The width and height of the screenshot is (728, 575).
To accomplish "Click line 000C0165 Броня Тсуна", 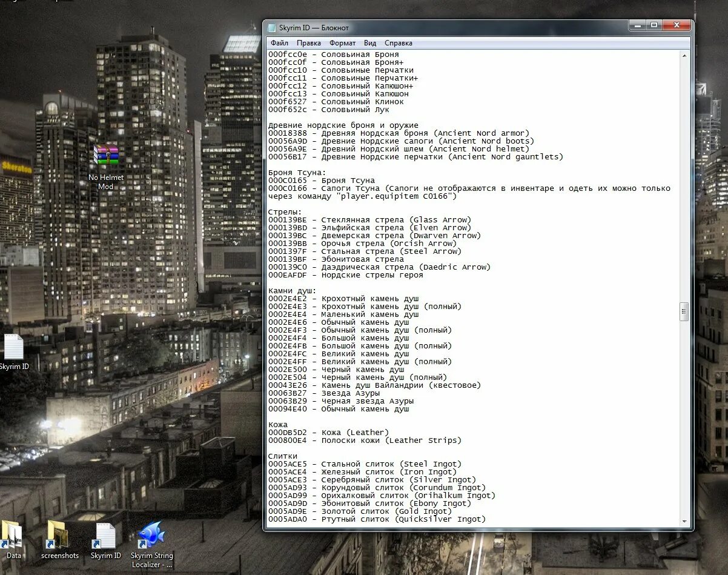I will tap(322, 181).
